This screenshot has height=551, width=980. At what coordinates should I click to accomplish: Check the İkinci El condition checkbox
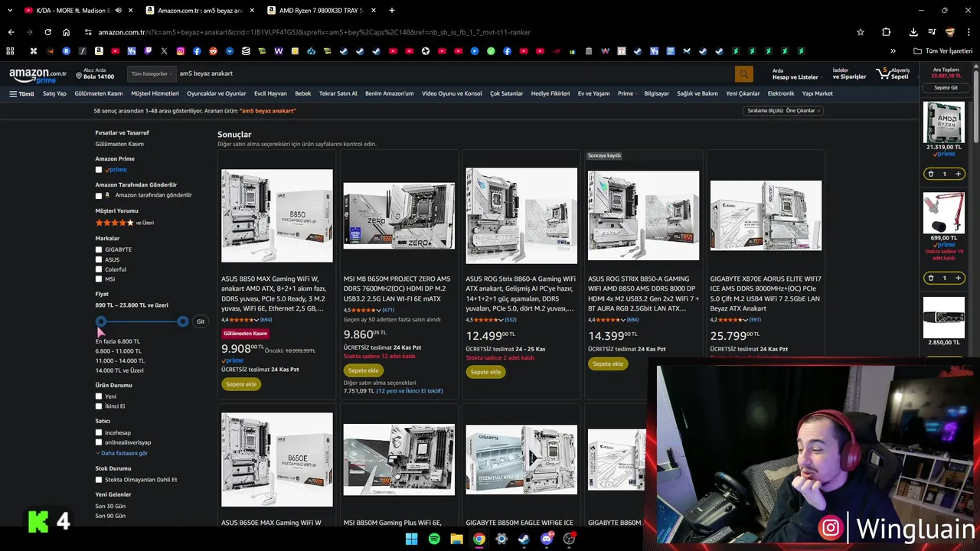coord(99,406)
